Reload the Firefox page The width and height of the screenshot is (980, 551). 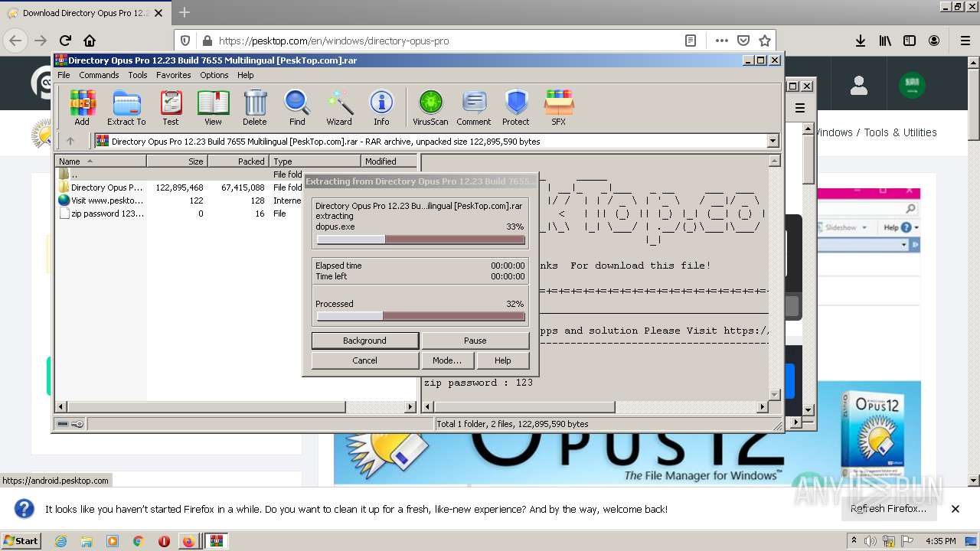tap(65, 41)
